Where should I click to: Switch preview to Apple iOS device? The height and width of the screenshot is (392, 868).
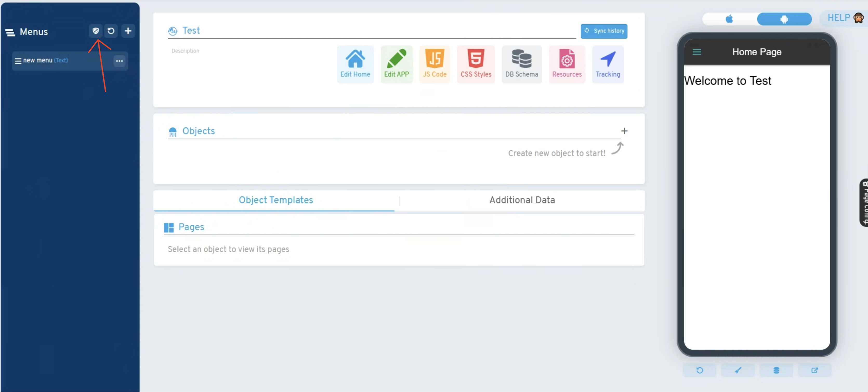pos(729,19)
